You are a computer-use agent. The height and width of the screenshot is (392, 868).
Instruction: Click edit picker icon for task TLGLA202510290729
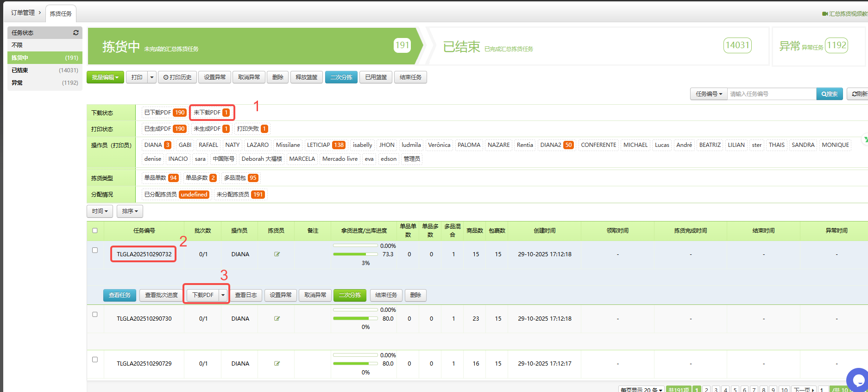click(277, 364)
